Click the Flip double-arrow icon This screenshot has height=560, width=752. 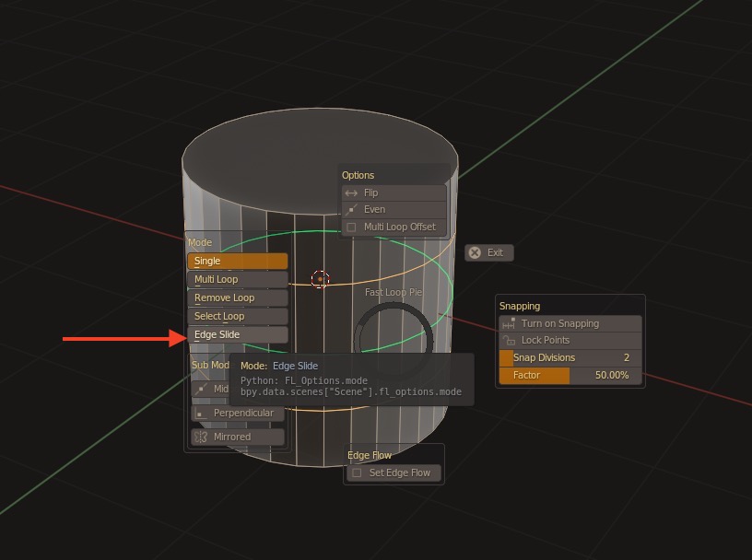click(351, 193)
